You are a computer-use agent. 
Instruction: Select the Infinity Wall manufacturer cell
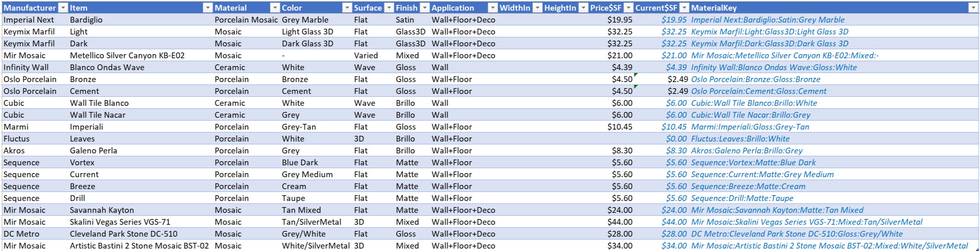(35, 67)
